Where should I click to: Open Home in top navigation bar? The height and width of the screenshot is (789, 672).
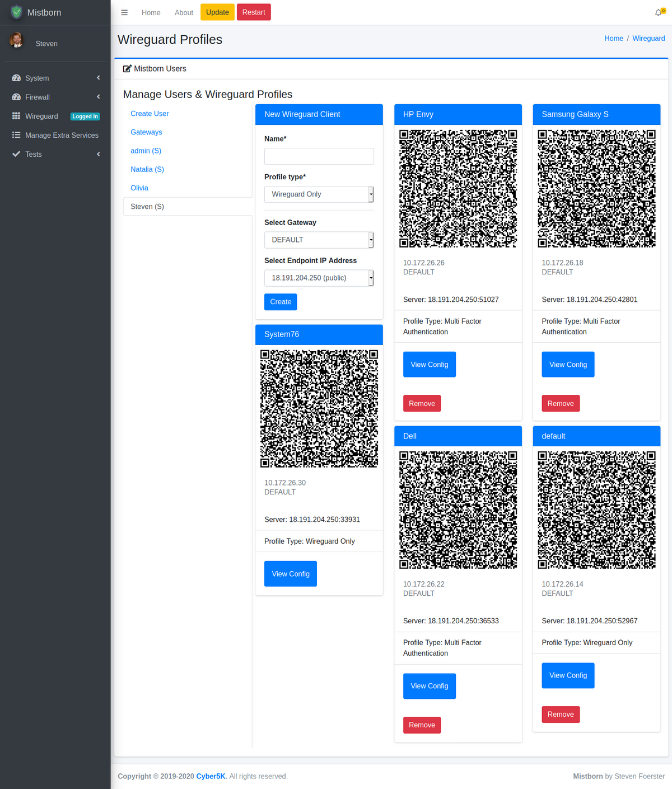coord(151,12)
